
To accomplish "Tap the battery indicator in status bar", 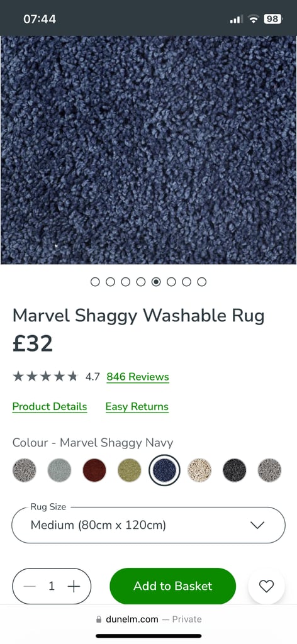I will [x=273, y=19].
